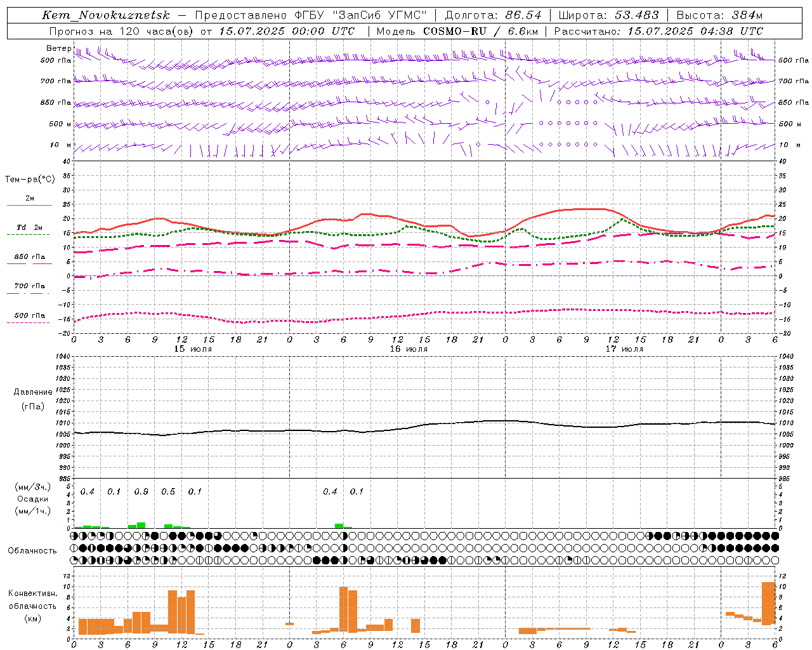Click the '700 гПа' temperature legend entry
The image size is (812, 650).
point(30,286)
